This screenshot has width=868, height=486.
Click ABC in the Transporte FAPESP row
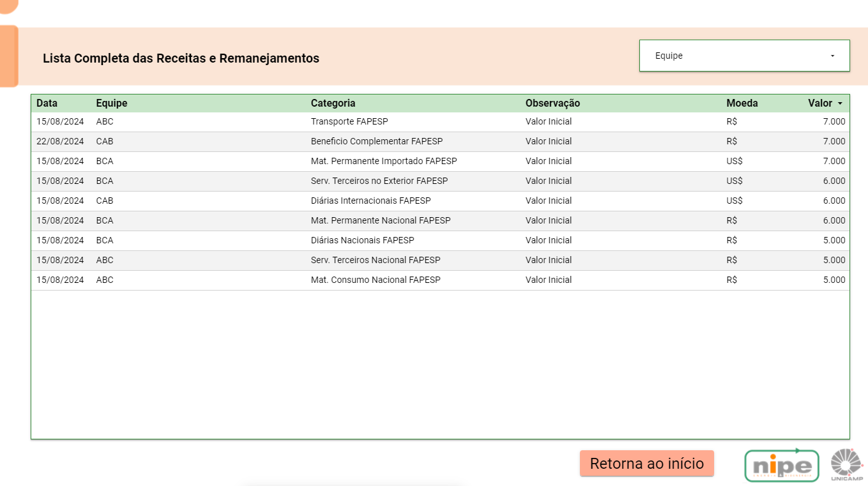click(x=105, y=121)
